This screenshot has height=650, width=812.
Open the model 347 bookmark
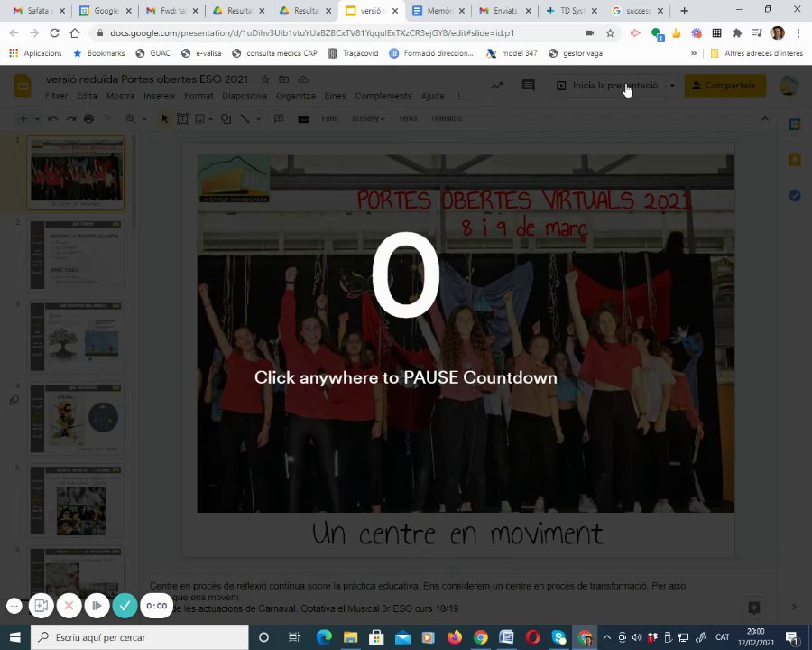[512, 53]
